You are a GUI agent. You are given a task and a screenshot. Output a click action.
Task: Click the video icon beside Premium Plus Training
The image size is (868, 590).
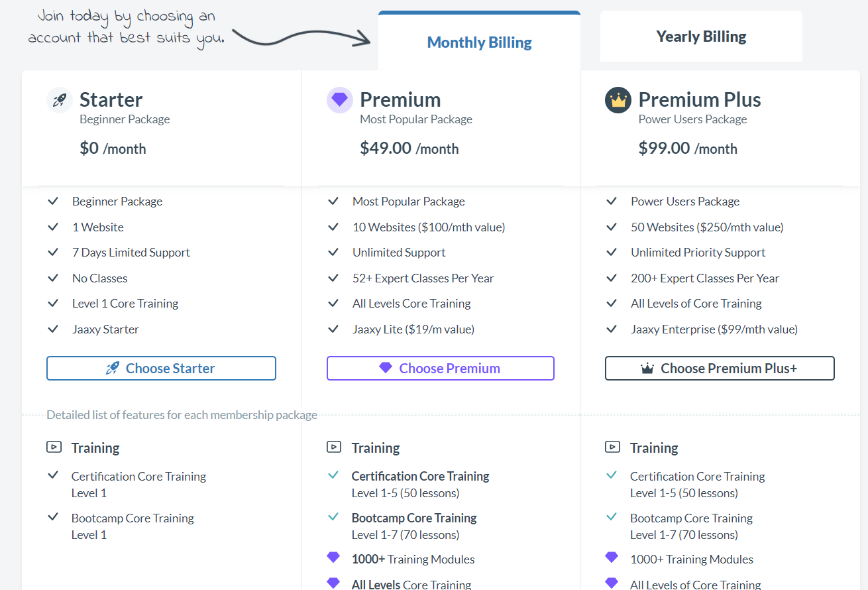[612, 447]
